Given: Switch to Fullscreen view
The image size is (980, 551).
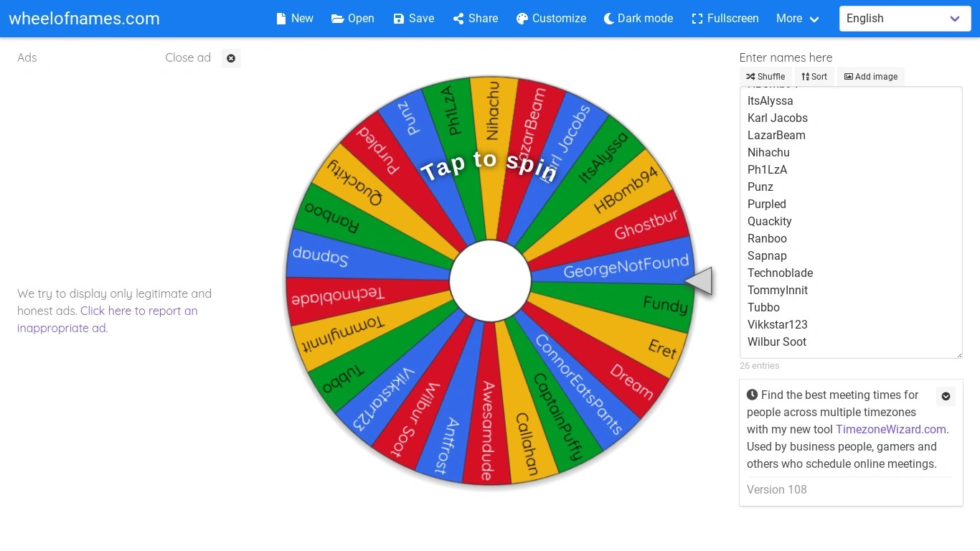Looking at the screenshot, I should point(725,19).
